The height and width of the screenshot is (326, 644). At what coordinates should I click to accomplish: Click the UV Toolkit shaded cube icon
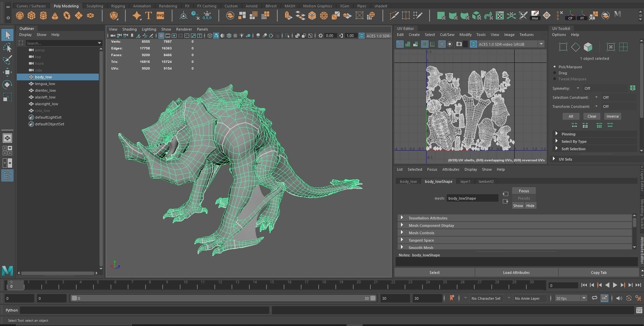(x=588, y=47)
